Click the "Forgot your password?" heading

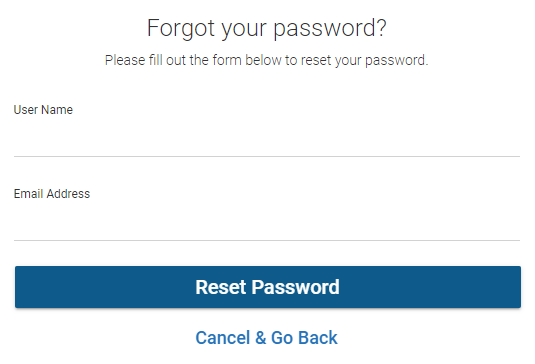click(x=266, y=28)
